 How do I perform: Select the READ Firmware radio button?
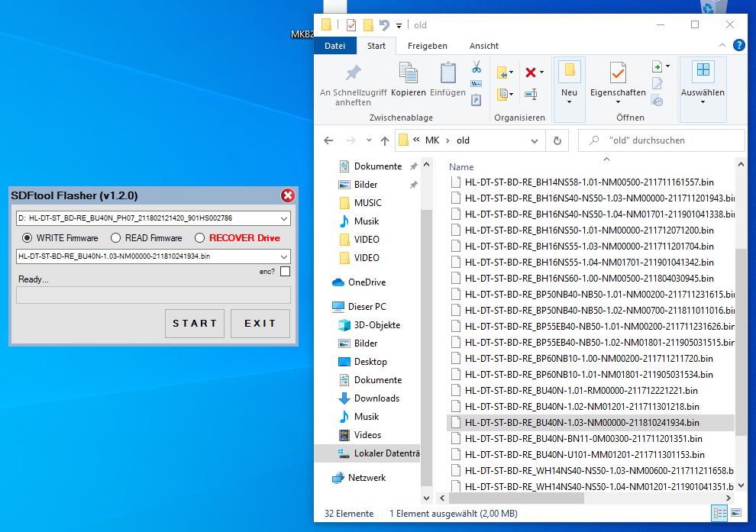coord(116,238)
